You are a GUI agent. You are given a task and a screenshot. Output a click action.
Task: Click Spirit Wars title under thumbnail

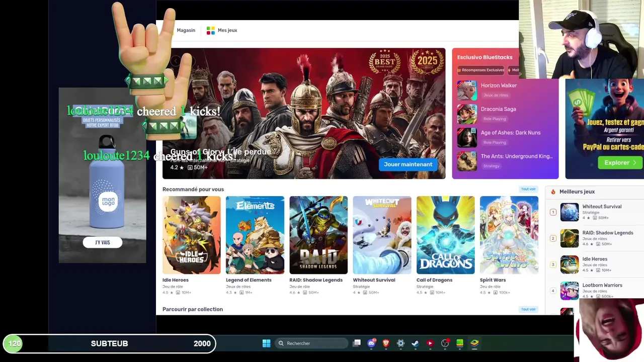click(x=493, y=280)
